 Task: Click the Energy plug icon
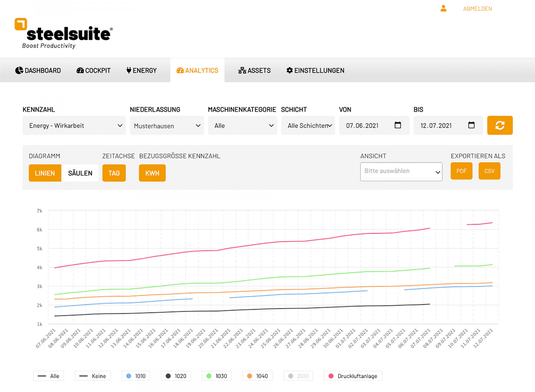[129, 70]
